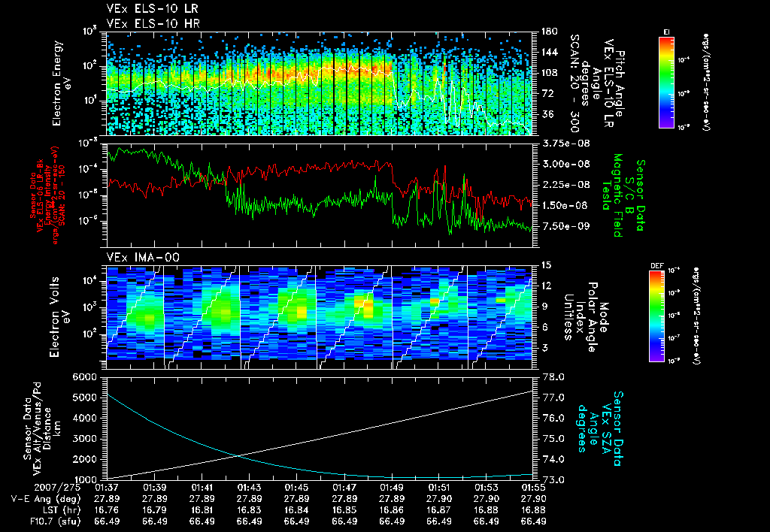This screenshot has height=532, width=770.
Task: Click the LST value 16.81
Action: [x=202, y=510]
